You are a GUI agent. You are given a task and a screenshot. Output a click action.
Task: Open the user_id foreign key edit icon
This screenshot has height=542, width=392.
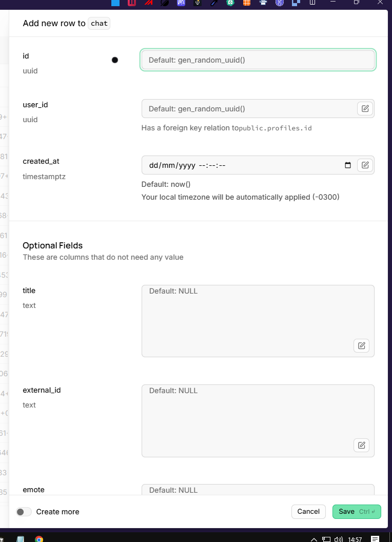(365, 108)
